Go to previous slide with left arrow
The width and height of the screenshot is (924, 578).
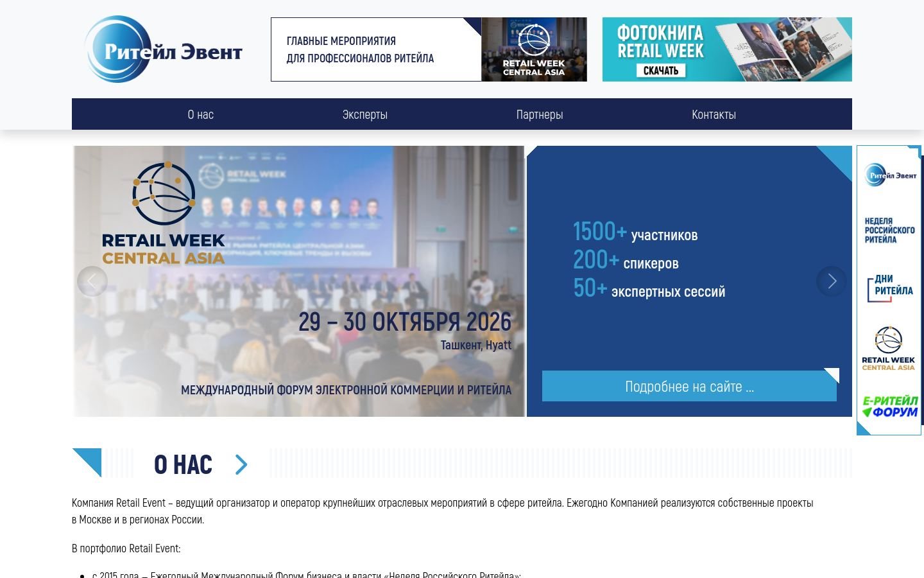coord(92,281)
